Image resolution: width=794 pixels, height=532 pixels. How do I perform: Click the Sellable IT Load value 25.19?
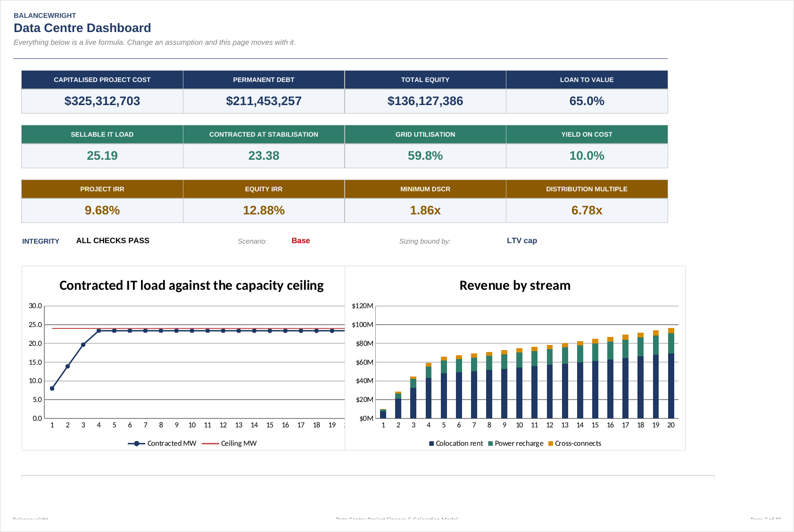point(102,156)
